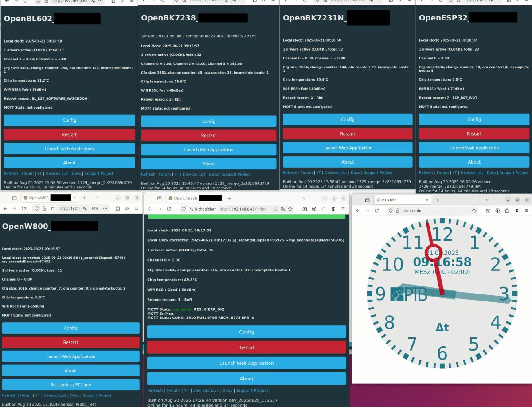Click the 09:16:58 time on the PTB clock
The width and height of the screenshot is (532, 407).
pos(442,262)
